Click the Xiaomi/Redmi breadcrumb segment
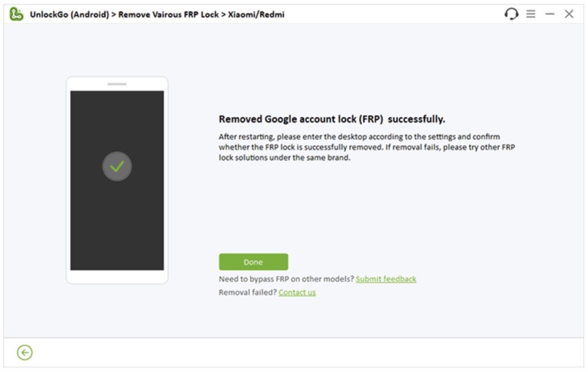 point(256,14)
